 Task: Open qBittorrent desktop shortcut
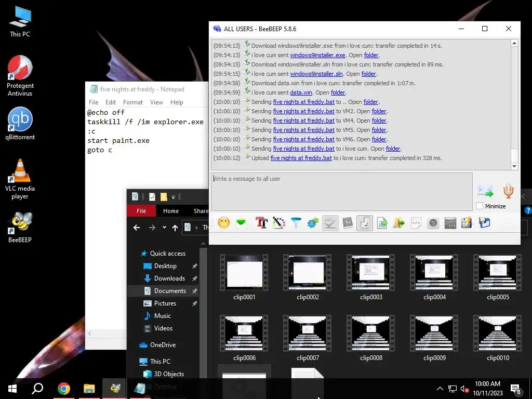(20, 124)
